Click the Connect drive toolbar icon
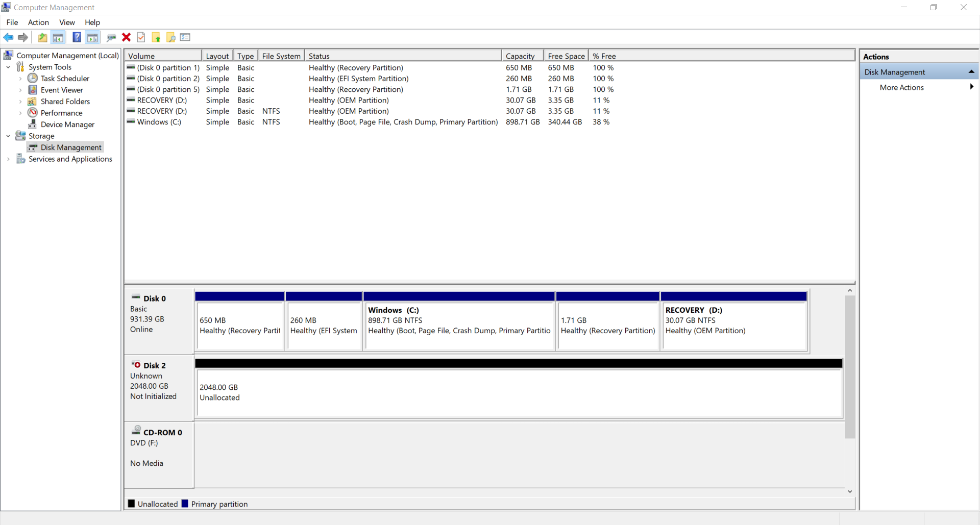980x525 pixels. click(111, 37)
